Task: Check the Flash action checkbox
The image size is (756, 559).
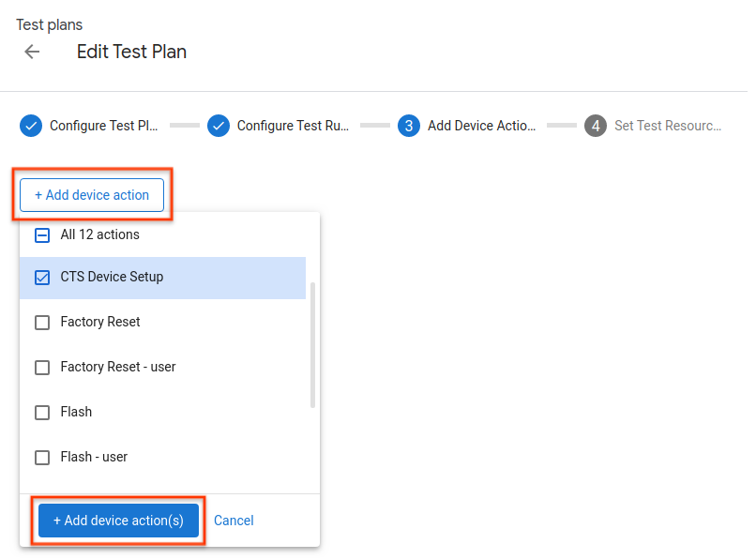Action: (41, 412)
